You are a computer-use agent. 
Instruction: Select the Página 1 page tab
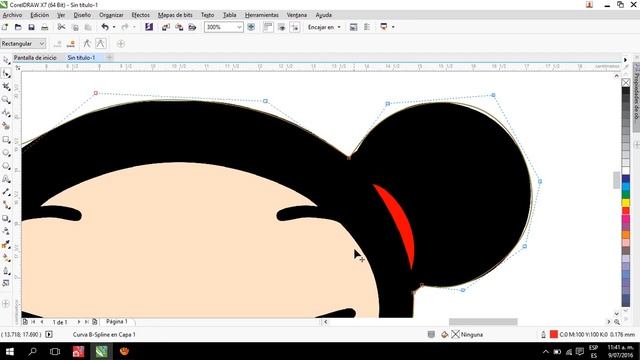[117, 322]
